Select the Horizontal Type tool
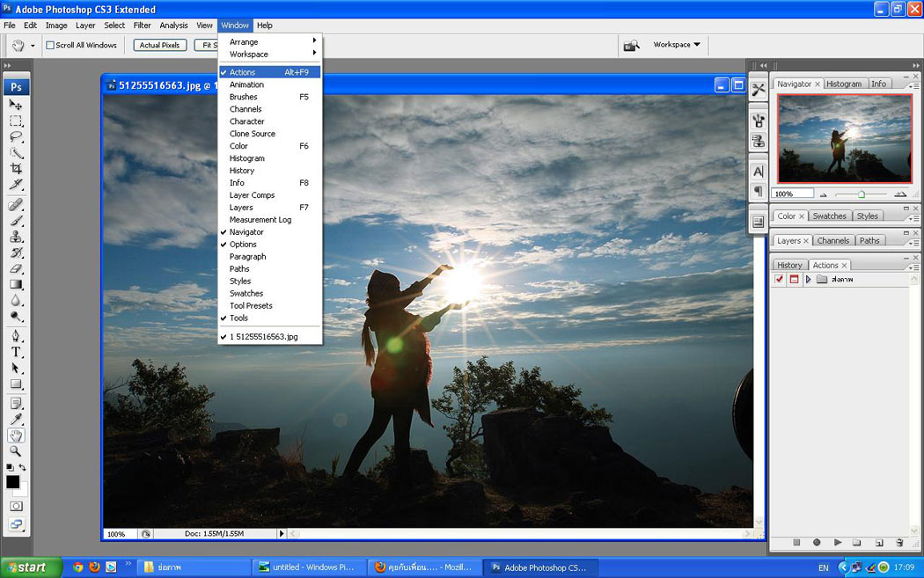This screenshot has height=578, width=924. click(16, 352)
